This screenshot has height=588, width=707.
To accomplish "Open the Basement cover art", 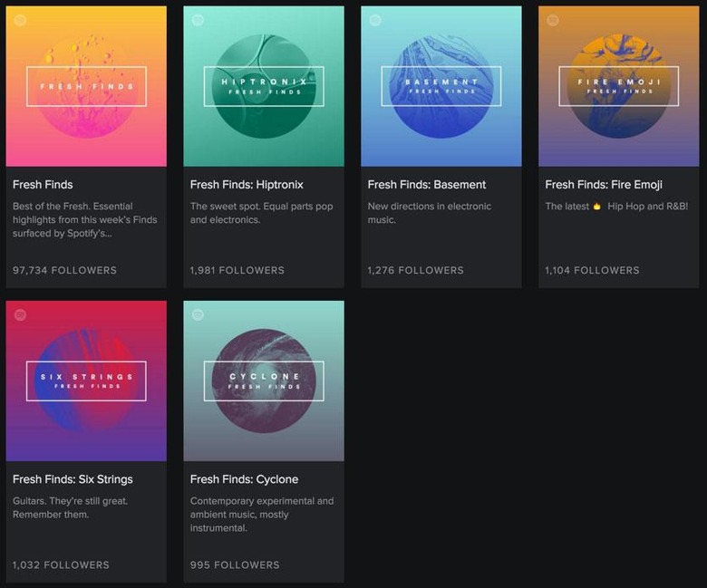I will [441, 86].
